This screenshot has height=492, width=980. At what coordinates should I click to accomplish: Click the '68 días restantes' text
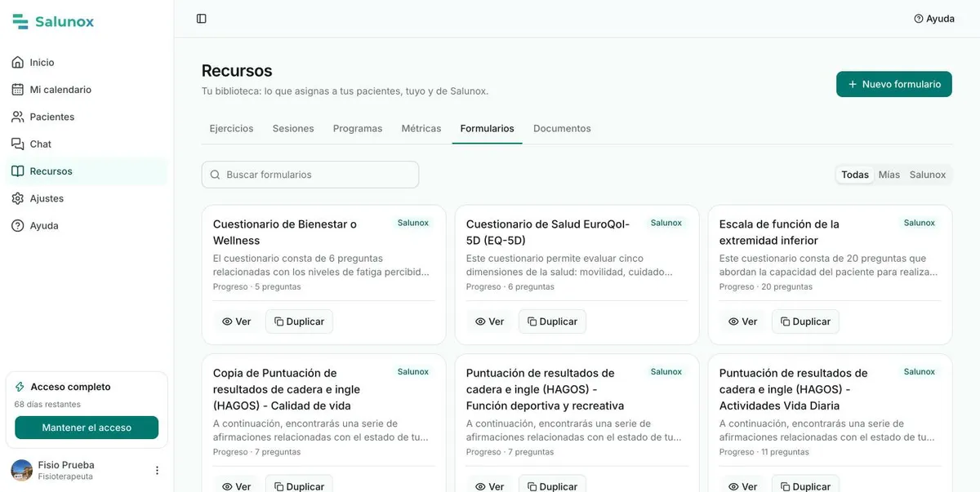pyautogui.click(x=47, y=405)
